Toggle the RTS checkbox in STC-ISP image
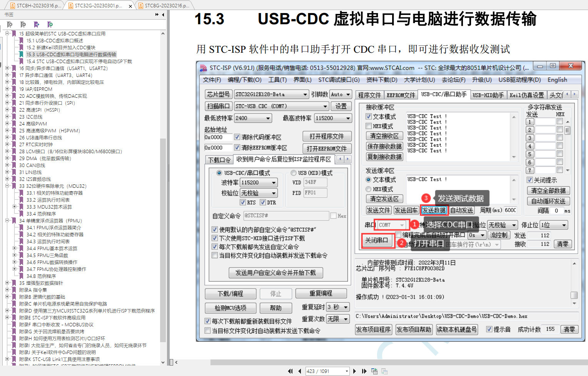 click(x=243, y=202)
